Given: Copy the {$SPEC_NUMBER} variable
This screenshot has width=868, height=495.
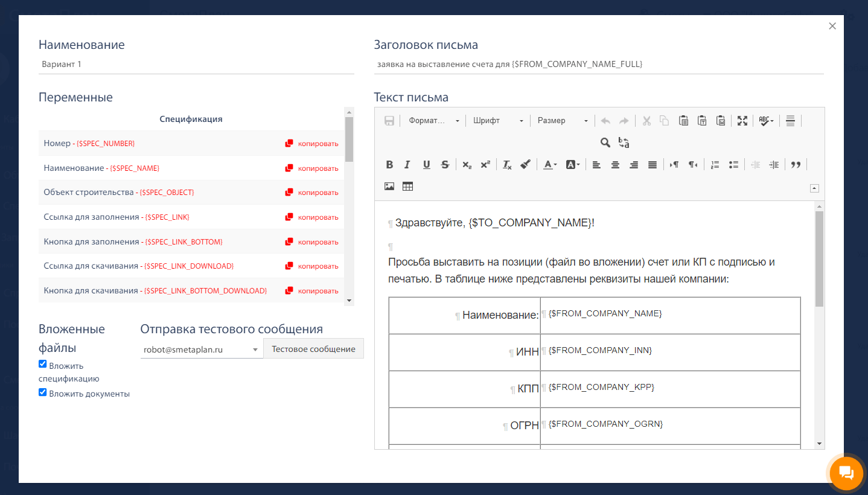Looking at the screenshot, I should (x=312, y=144).
